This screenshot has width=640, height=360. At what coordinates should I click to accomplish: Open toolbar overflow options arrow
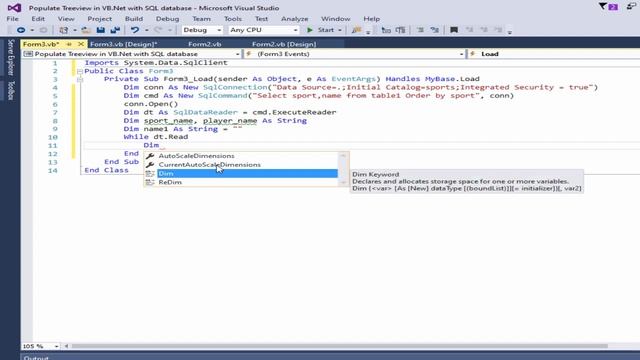pyautogui.click(x=510, y=32)
